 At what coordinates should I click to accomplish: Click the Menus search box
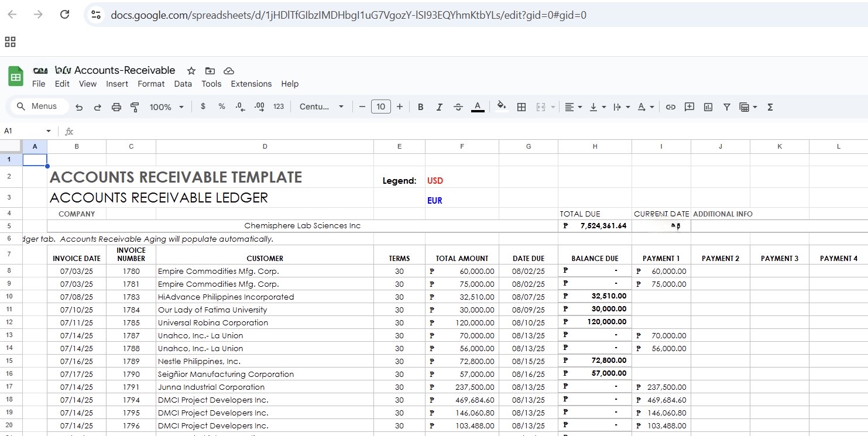tap(40, 107)
